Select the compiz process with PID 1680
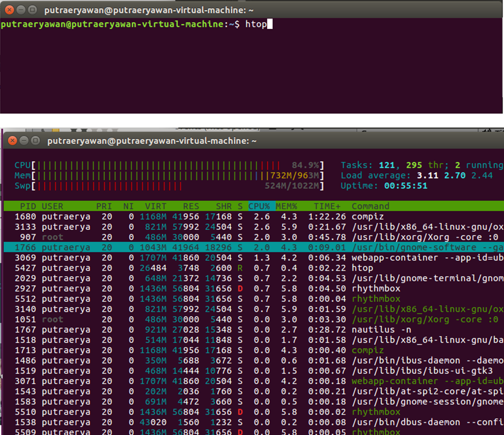The height and width of the screenshot is (435, 504). coord(254,216)
